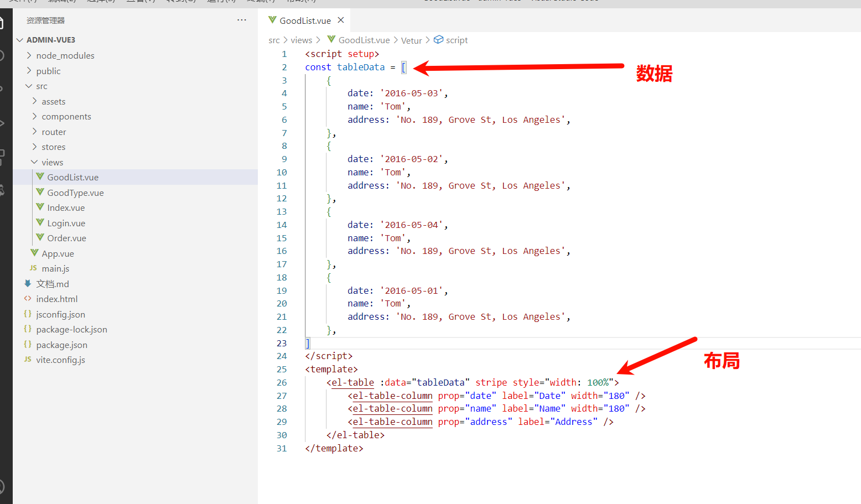This screenshot has height=504, width=861.
Task: Click the markdown icon beside 文档.md
Action: (x=28, y=283)
